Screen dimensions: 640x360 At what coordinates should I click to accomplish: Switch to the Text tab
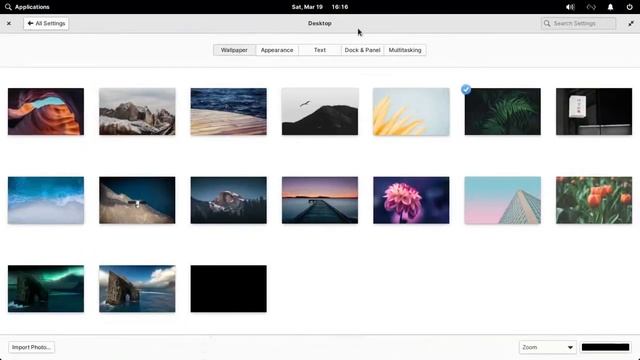(320, 50)
